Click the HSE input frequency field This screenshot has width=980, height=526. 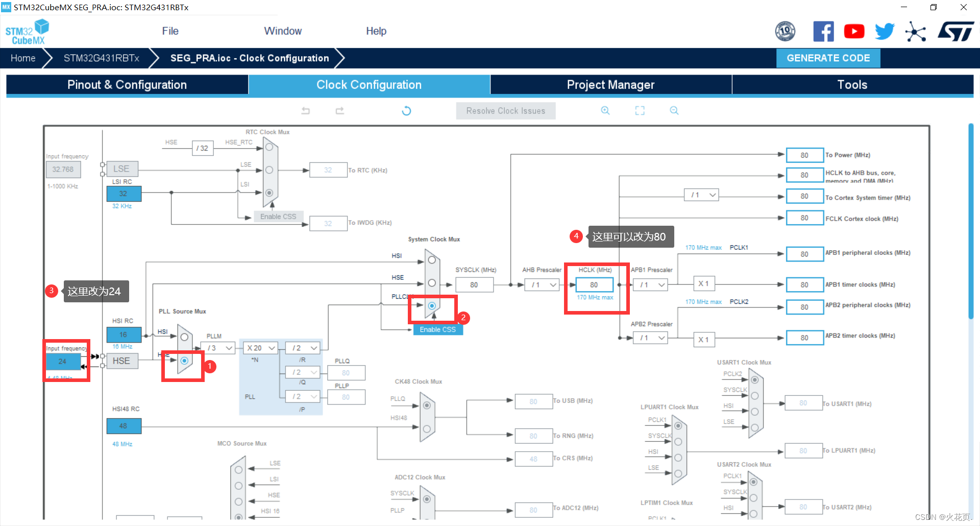63,361
